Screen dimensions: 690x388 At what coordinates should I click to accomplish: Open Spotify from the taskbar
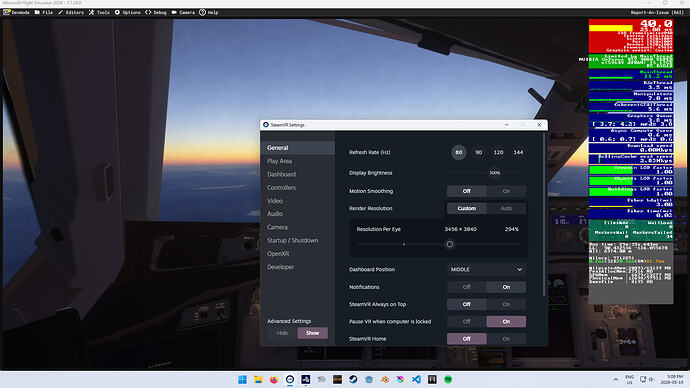448,380
